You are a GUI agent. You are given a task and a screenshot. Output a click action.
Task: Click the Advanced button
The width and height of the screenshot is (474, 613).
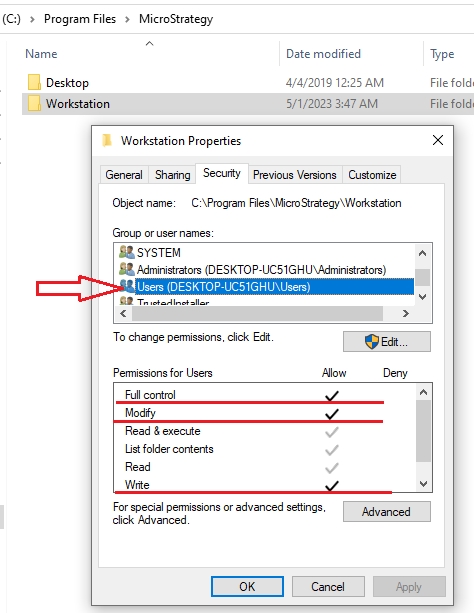coord(387,512)
